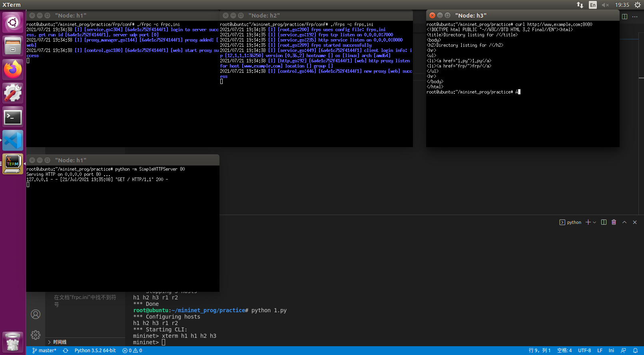
Task: Maximize the terminal panel with the up chevron
Action: (x=624, y=222)
